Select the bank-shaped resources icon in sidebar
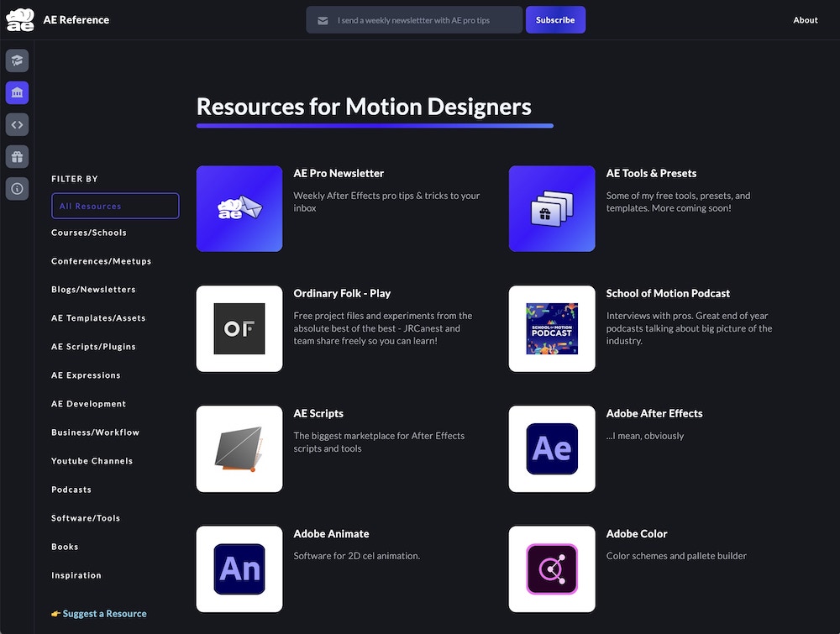 pyautogui.click(x=17, y=92)
